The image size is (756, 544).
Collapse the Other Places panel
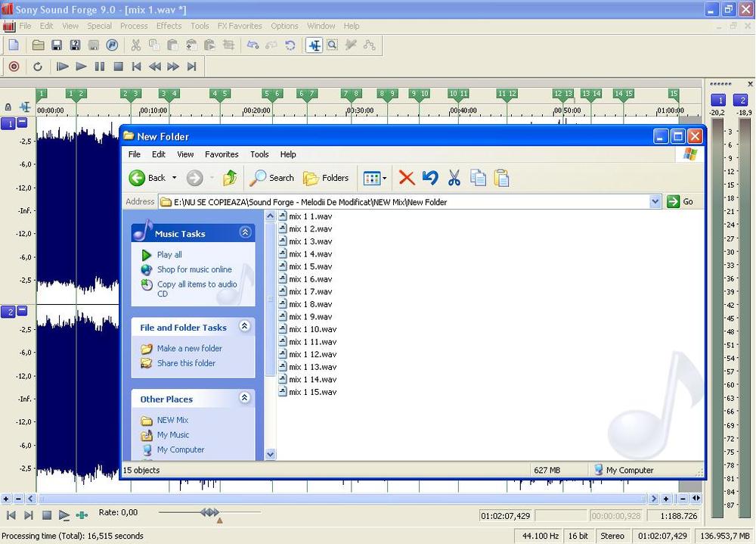[244, 398]
